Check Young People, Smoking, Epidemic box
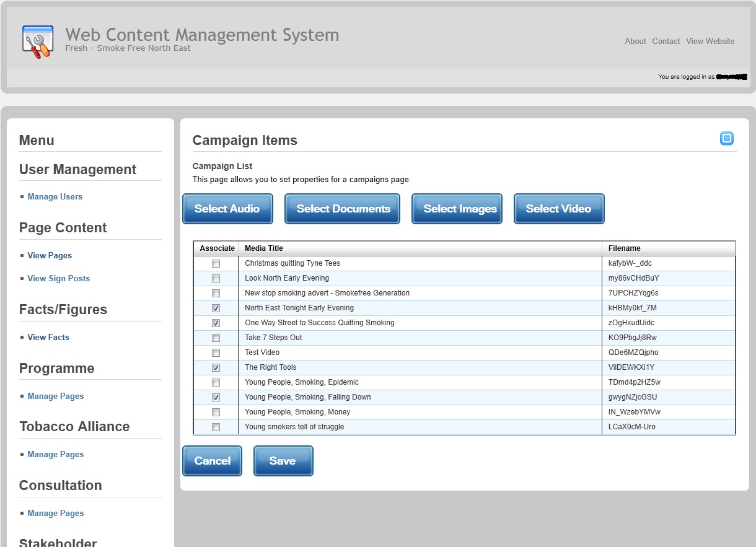The width and height of the screenshot is (756, 547). tap(216, 382)
